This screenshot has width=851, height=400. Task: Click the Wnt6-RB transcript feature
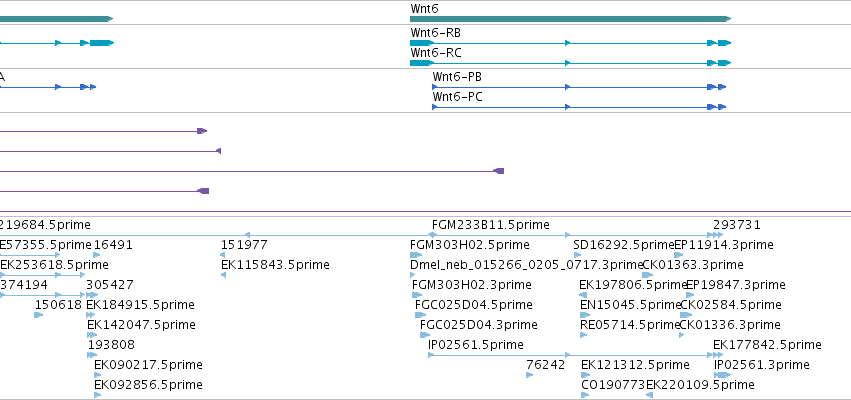(570, 43)
